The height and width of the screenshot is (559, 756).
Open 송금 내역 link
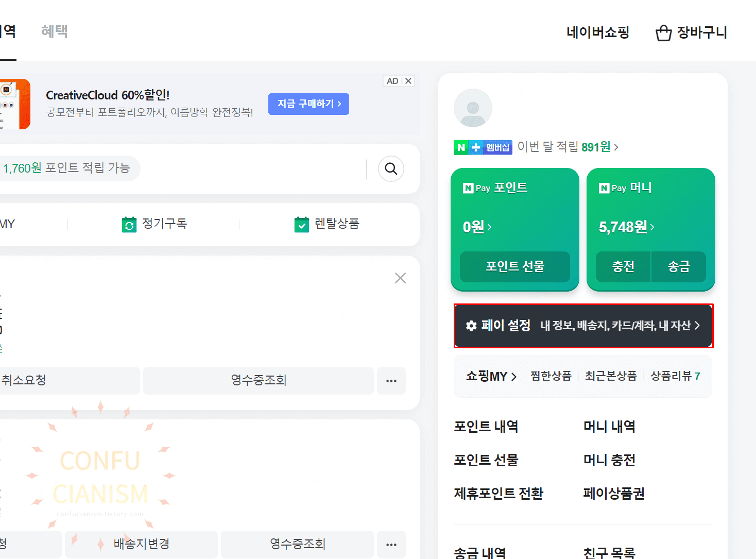click(480, 552)
